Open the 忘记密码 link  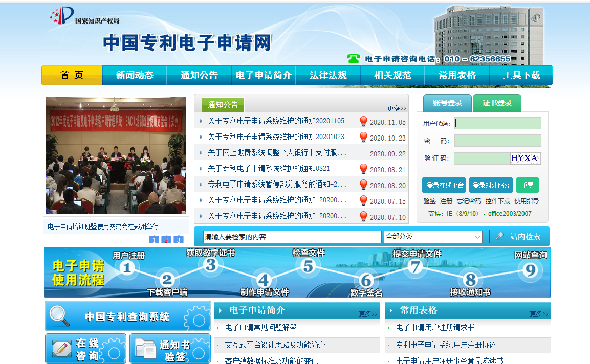click(469, 201)
